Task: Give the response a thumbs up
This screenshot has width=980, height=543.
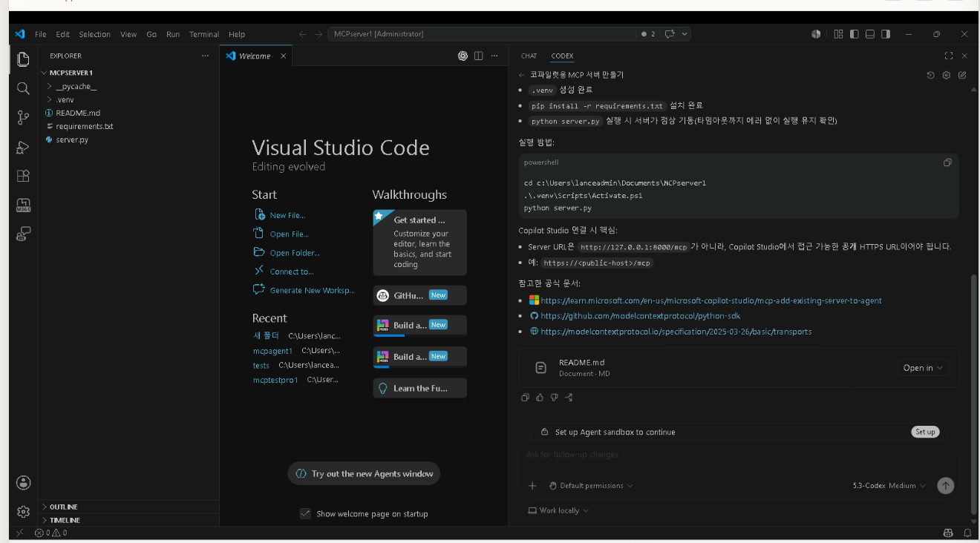Action: pos(540,398)
